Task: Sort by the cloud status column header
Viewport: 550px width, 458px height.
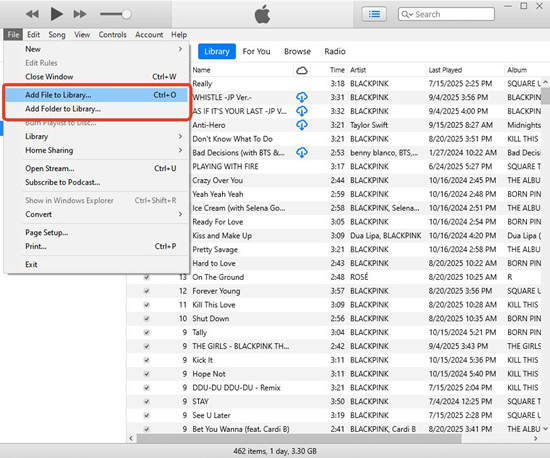Action: (302, 70)
